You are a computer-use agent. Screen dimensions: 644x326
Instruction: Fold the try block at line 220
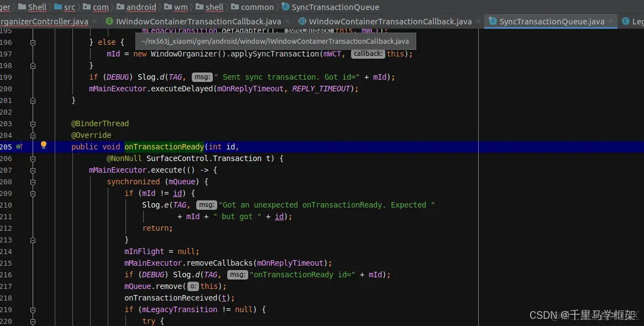[x=33, y=321]
